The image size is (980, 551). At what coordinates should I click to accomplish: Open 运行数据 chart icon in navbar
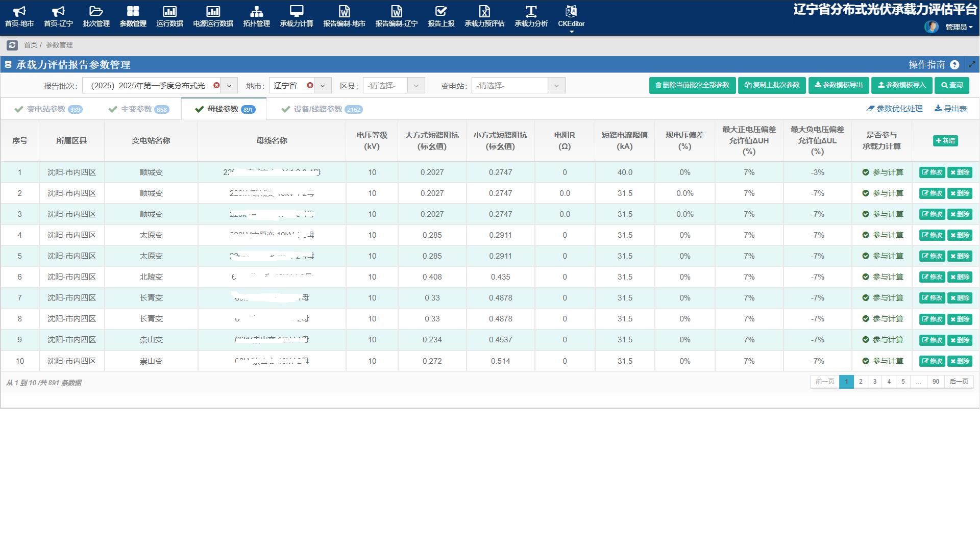pyautogui.click(x=169, y=12)
